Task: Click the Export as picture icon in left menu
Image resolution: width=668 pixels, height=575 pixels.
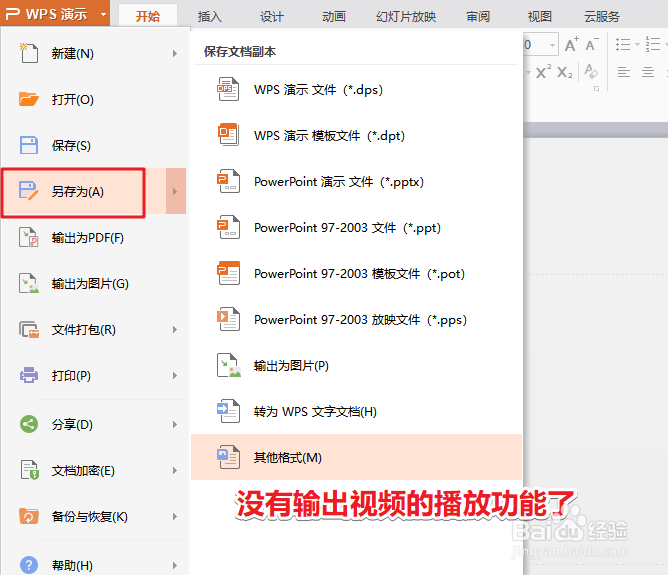Action: 29,283
